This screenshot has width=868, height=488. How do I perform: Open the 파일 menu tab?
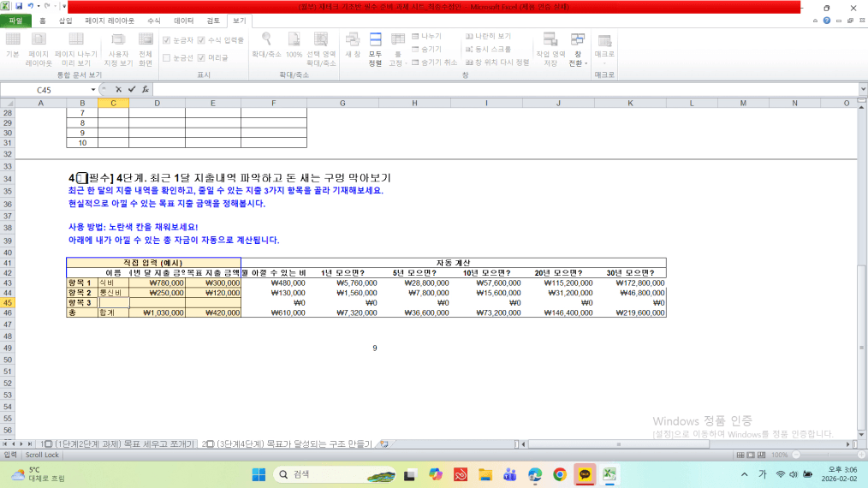(15, 20)
